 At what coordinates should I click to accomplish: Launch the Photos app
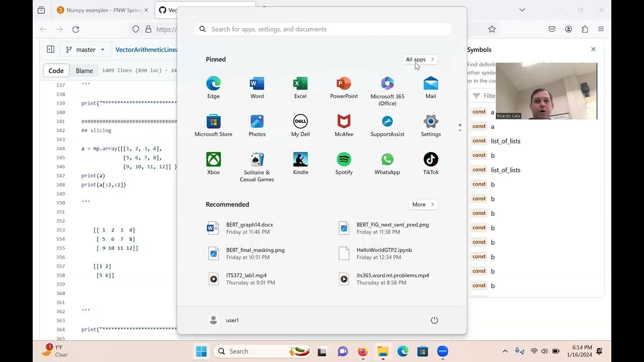[257, 126]
